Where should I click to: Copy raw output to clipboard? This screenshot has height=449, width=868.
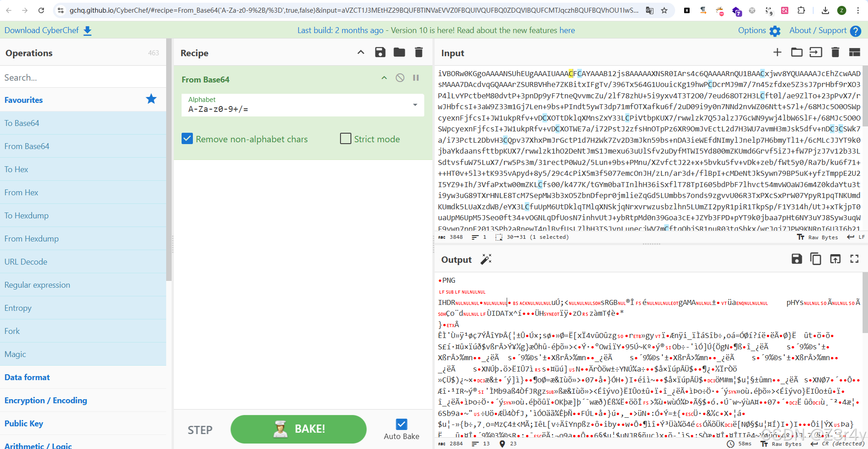[816, 259]
